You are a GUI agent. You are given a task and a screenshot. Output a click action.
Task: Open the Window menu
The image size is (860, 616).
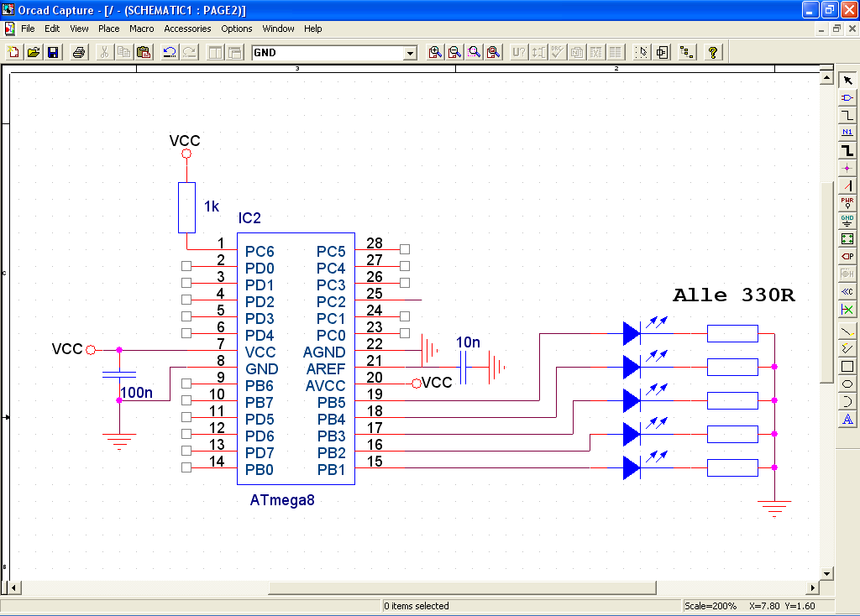(x=278, y=29)
